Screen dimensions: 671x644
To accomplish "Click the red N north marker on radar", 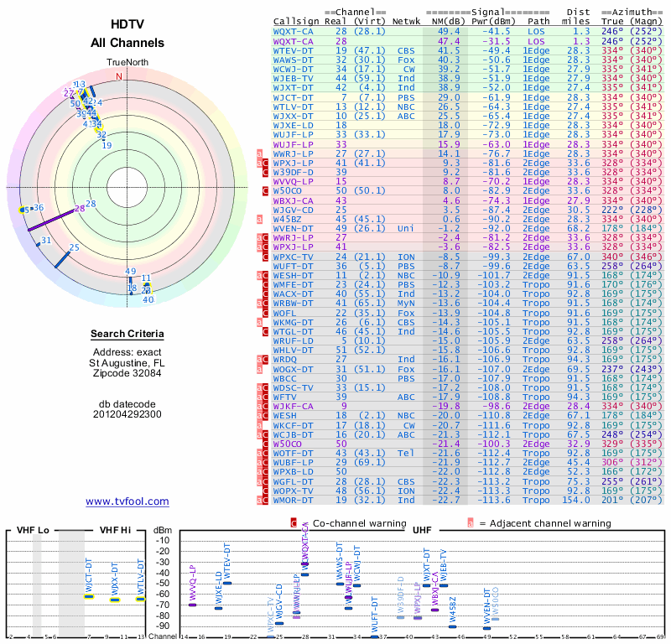I will click(119, 76).
